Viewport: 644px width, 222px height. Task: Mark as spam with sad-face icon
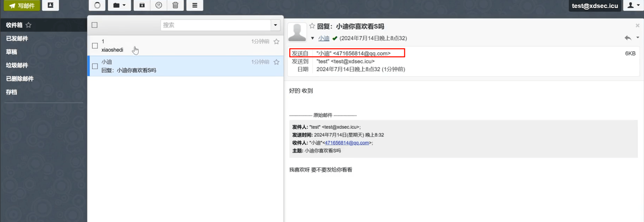(159, 5)
